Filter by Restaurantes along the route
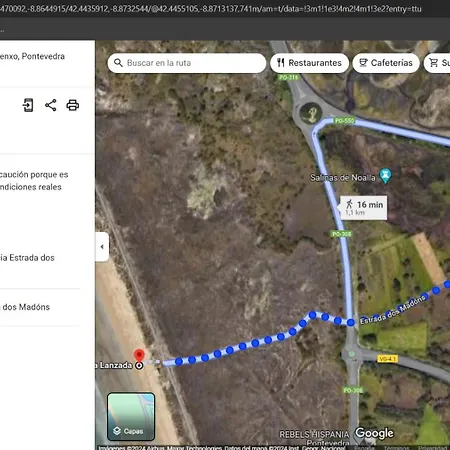 [309, 63]
